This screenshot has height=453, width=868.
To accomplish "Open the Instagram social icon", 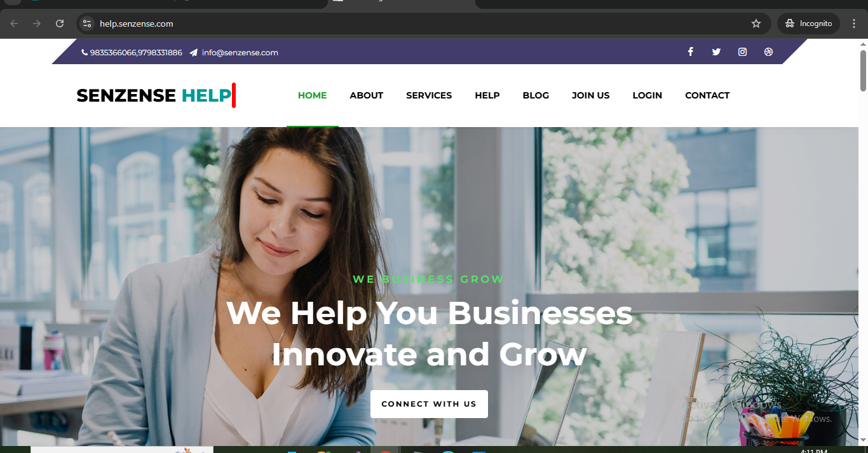I will pos(742,52).
